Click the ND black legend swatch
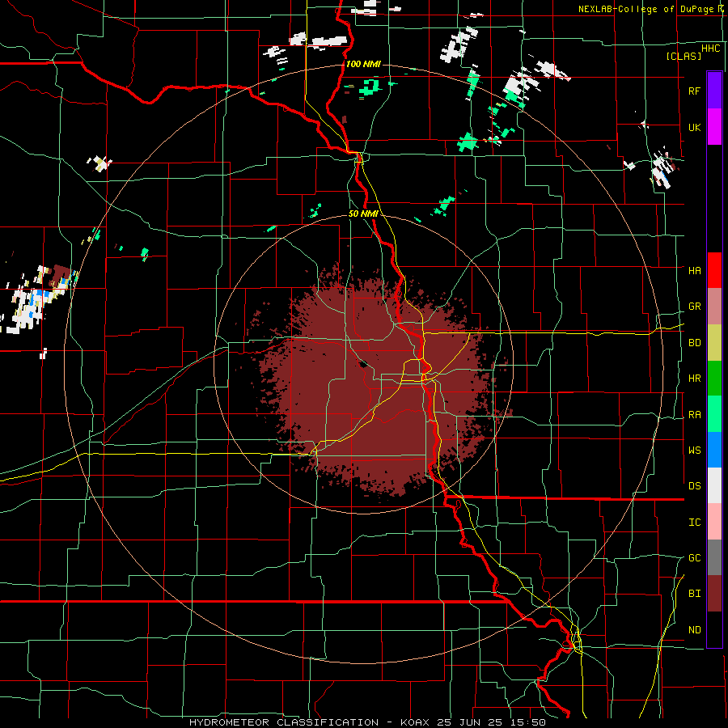This screenshot has width=728, height=728. point(714,629)
